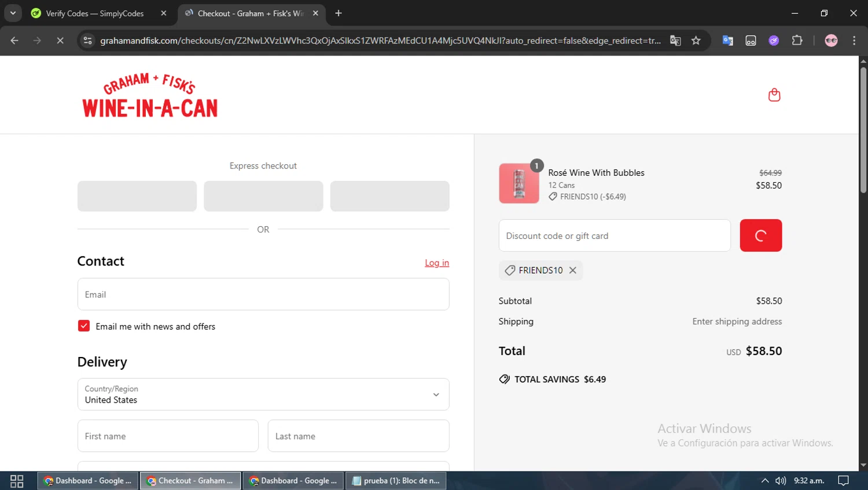Stop loading the page
This screenshot has height=490, width=868.
[60, 40]
